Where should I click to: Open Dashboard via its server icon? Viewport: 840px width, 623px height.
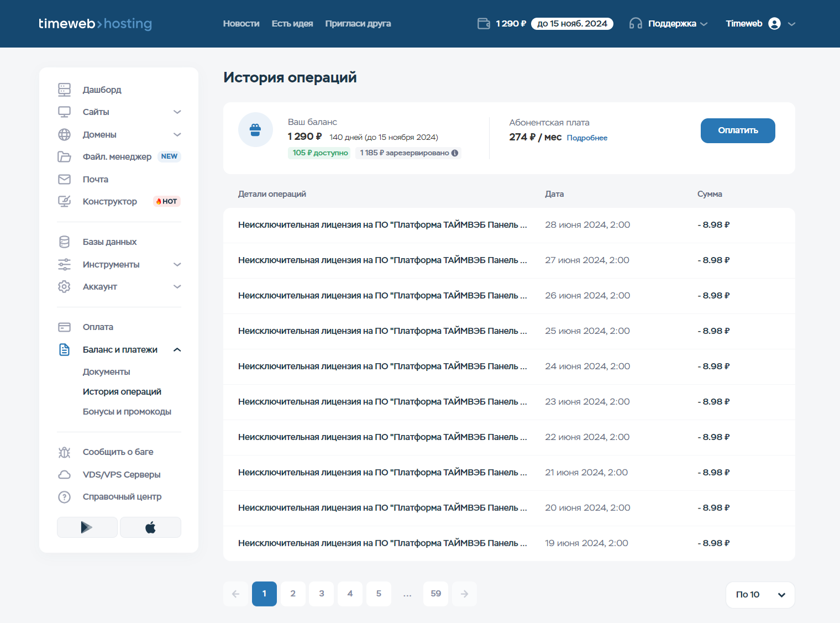[65, 90]
